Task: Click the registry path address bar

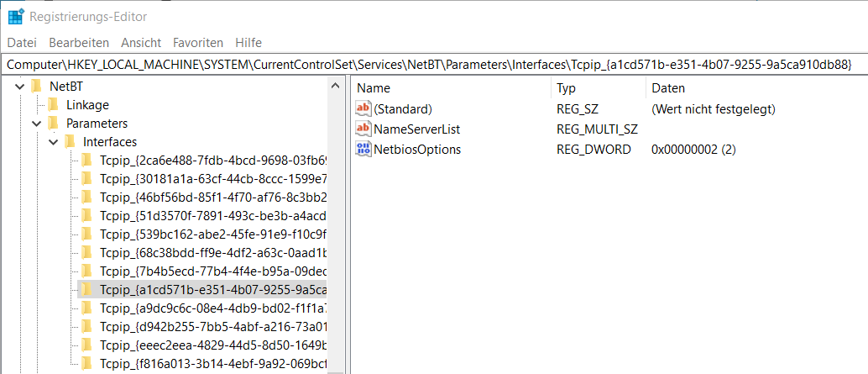Action: coord(434,64)
